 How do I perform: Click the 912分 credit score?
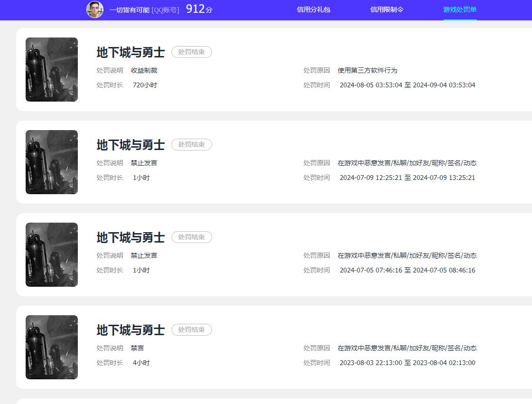click(x=199, y=9)
